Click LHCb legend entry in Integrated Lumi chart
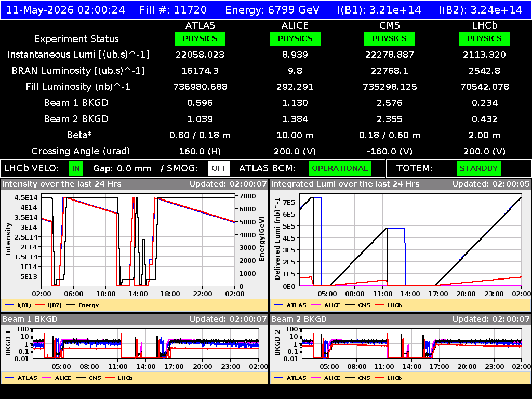532x399 pixels. click(388, 305)
